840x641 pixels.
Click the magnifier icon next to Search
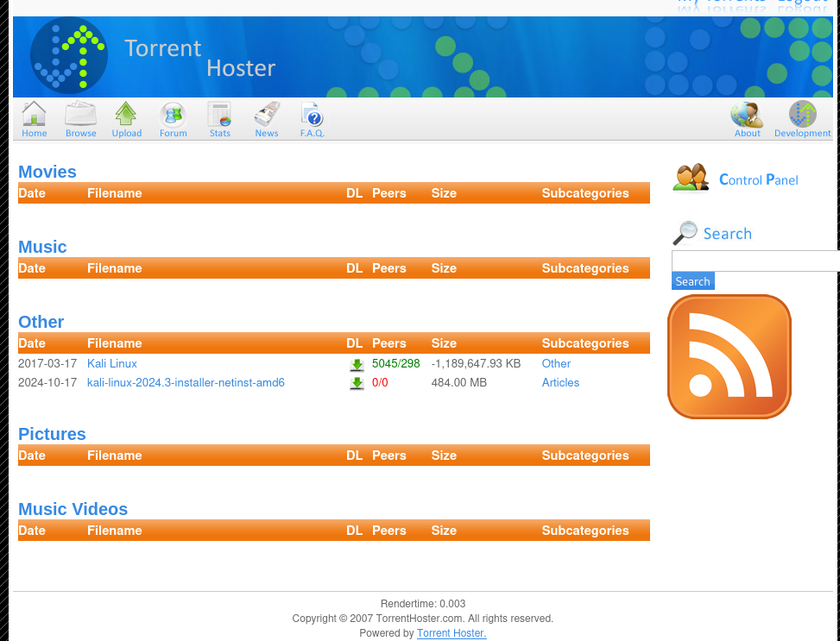click(x=685, y=231)
